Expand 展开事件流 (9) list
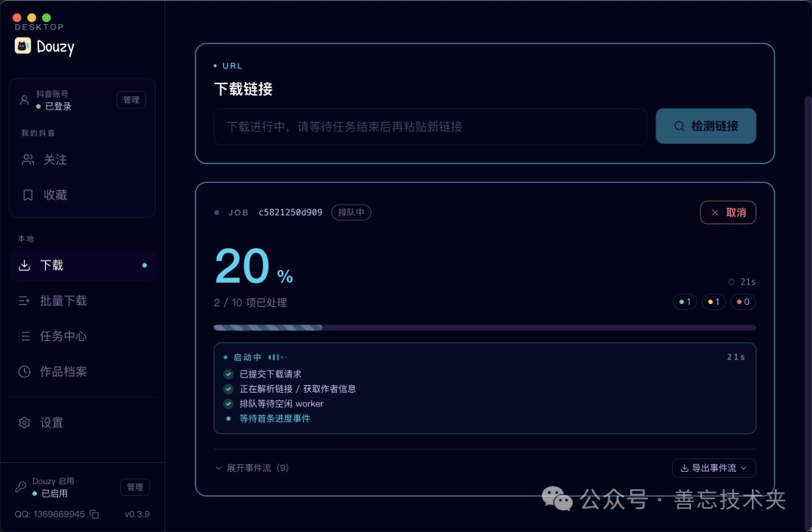This screenshot has height=532, width=812. coord(252,468)
